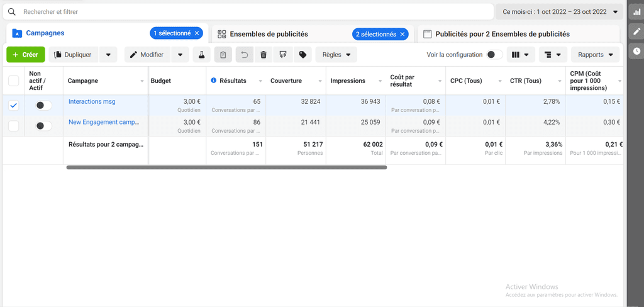Open the 'Interactions msg' campaign link
Screen dimensions: 644x307
[x=92, y=101]
